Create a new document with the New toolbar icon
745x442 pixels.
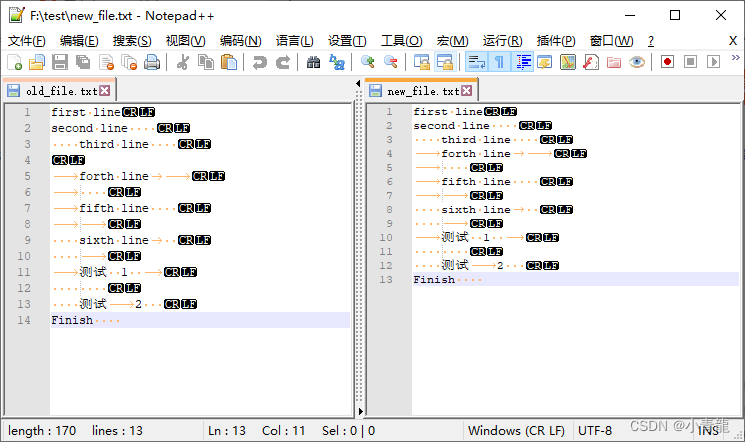[14, 62]
